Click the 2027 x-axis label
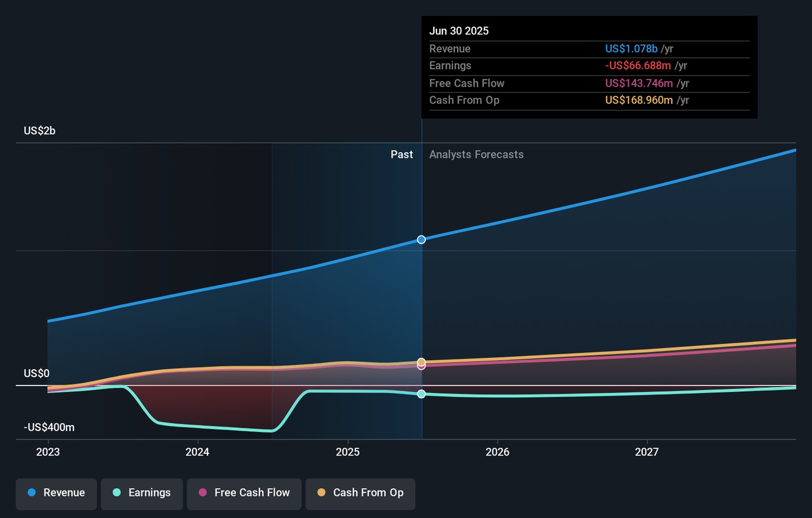This screenshot has height=518, width=812. (x=647, y=452)
